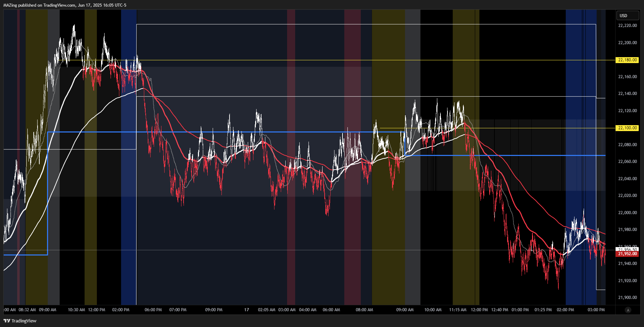
Task: Click the 22,040.00 price axis label
Action: pos(628,179)
